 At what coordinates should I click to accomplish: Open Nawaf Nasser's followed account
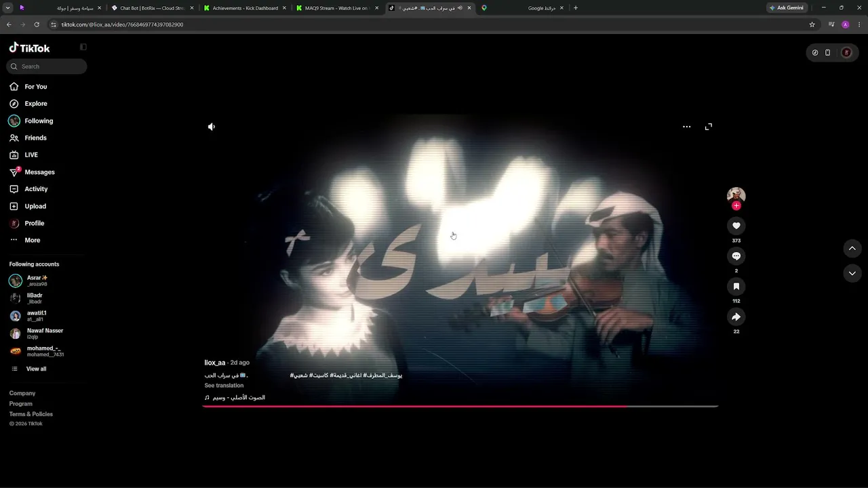(x=37, y=333)
